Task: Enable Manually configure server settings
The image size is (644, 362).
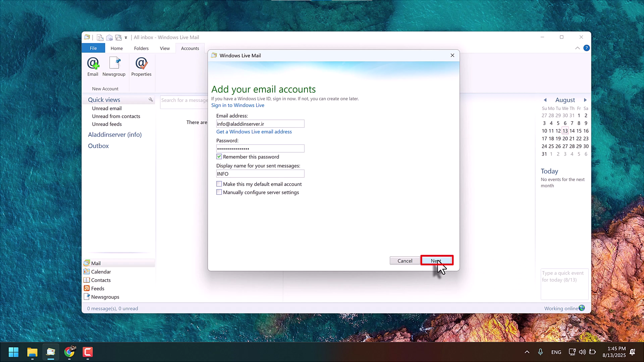Action: click(219, 192)
